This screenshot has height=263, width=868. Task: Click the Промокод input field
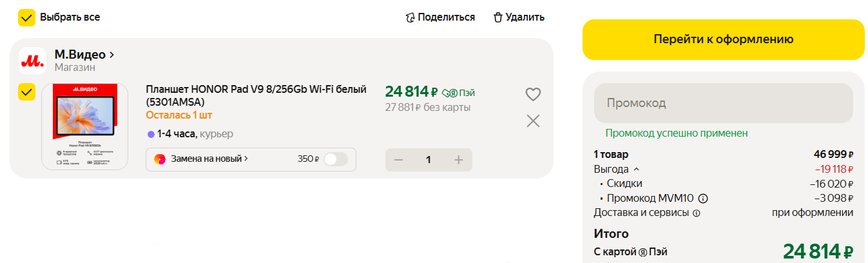point(723,103)
